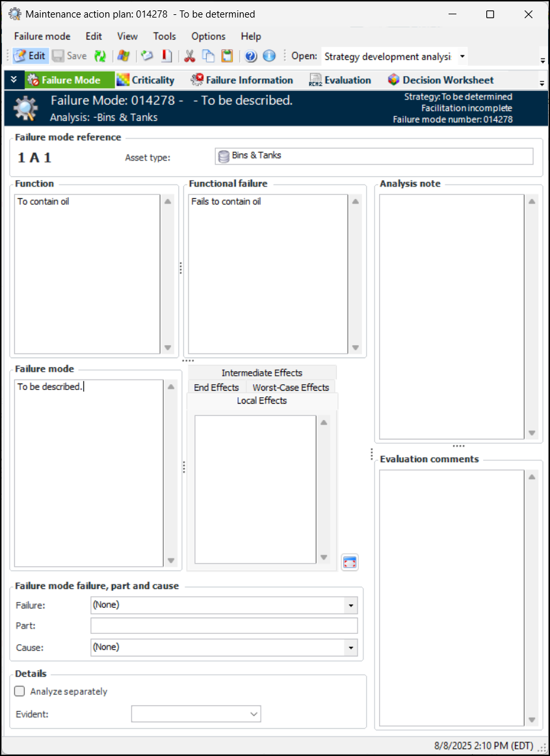The width and height of the screenshot is (550, 756).
Task: Click the title bar gear application icon
Action: [x=15, y=14]
